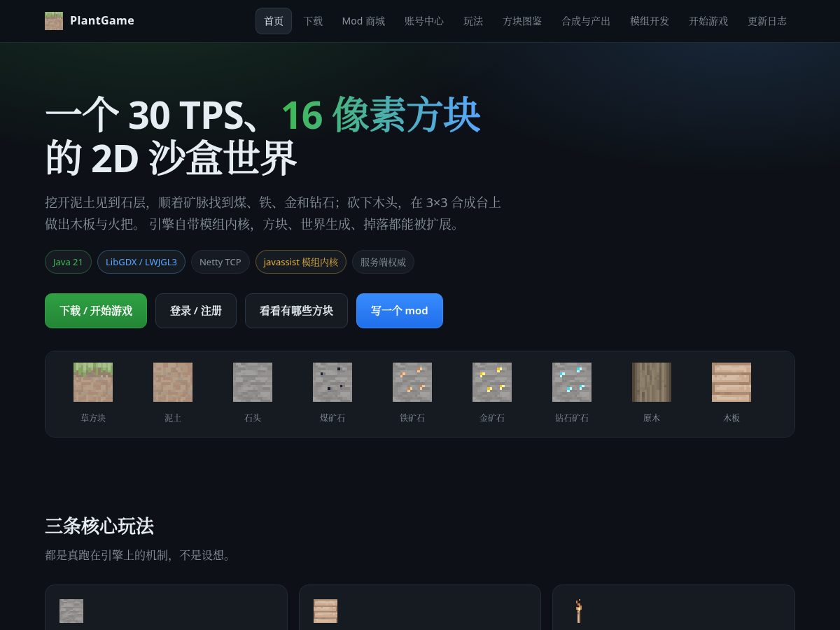The height and width of the screenshot is (630, 840).
Task: Click the Netty TCP tag
Action: pos(220,262)
